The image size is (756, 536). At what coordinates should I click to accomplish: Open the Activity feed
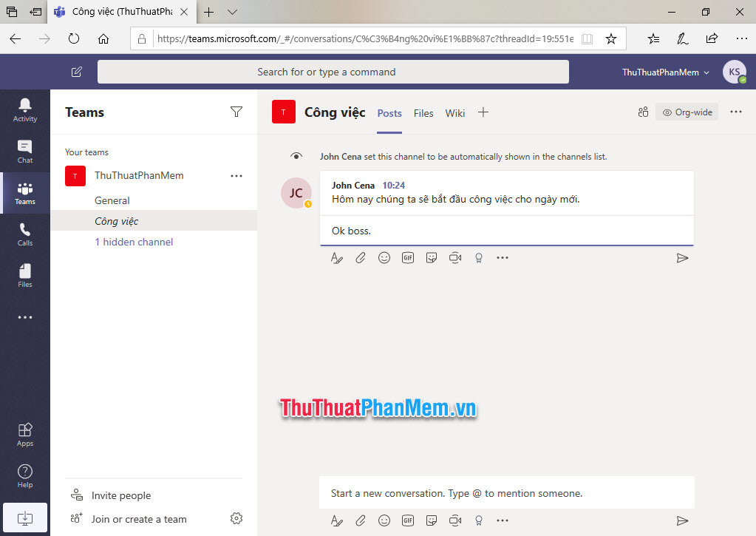click(24, 110)
